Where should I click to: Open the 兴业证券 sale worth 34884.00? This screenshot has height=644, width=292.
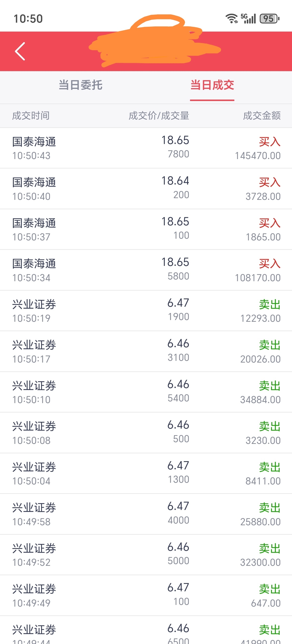pos(146,392)
